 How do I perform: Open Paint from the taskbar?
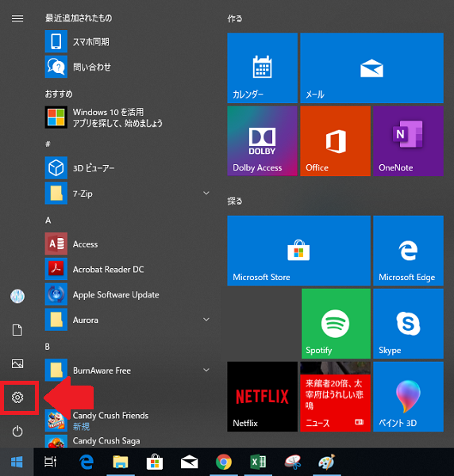tap(327, 462)
